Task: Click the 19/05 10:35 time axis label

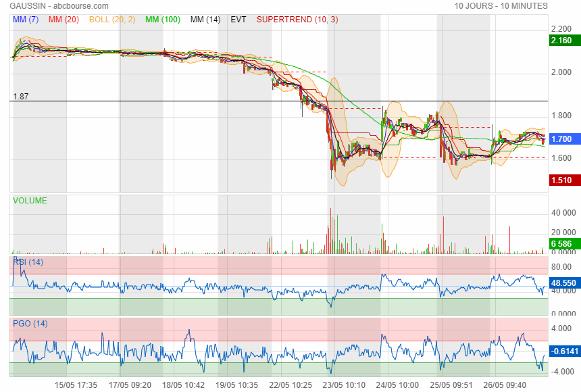Action: click(x=236, y=385)
